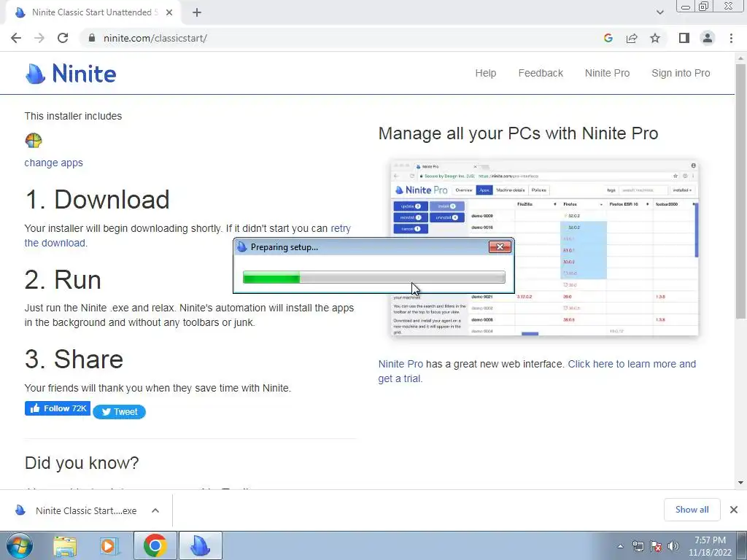Click the browser forward arrow
Viewport: 747px width, 560px height.
click(x=39, y=38)
